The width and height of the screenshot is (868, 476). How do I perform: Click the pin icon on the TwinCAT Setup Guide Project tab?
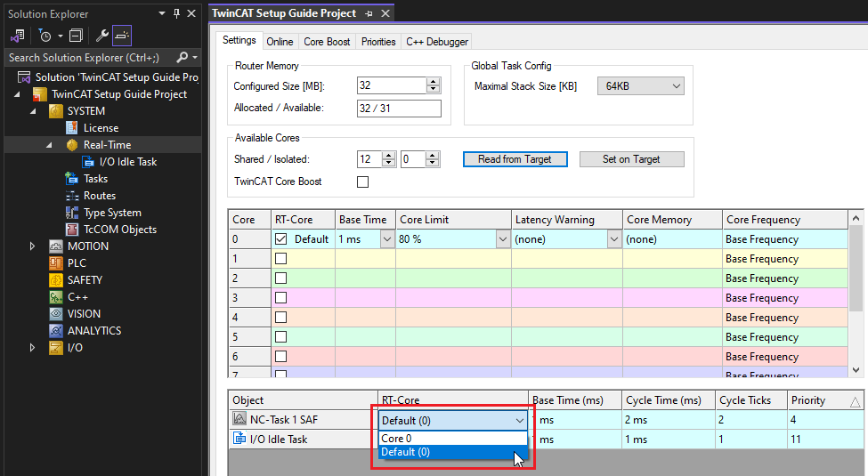pyautogui.click(x=369, y=13)
